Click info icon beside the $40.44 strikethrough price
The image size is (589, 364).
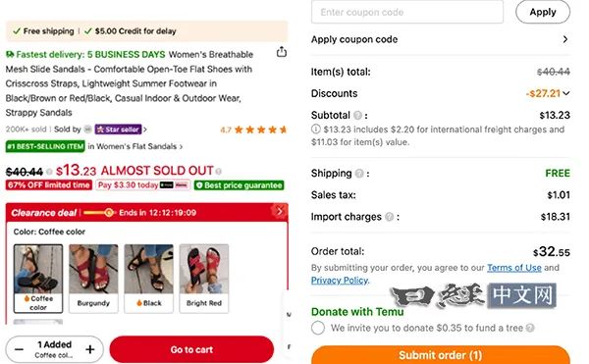(x=49, y=172)
